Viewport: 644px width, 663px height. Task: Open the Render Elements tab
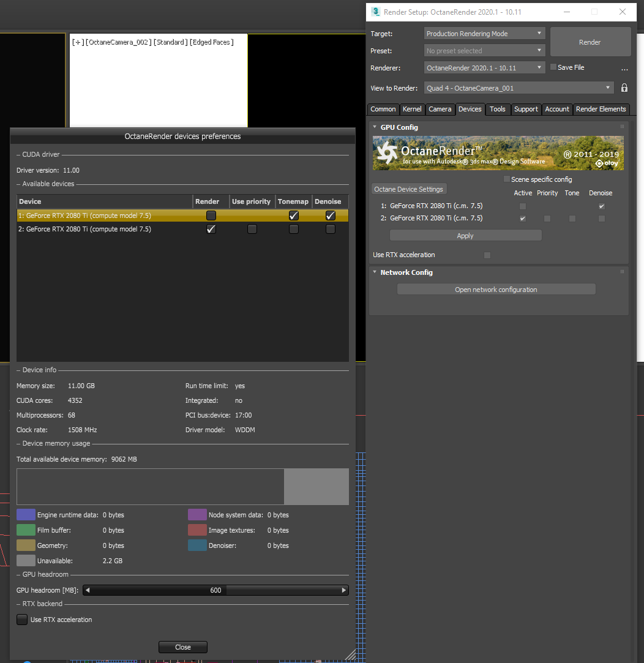point(601,109)
